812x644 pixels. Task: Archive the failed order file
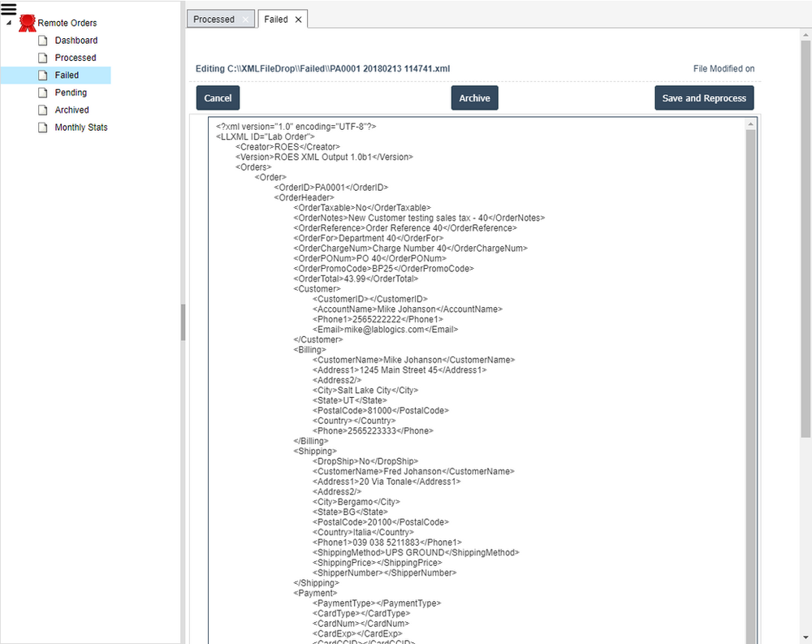[x=474, y=97]
